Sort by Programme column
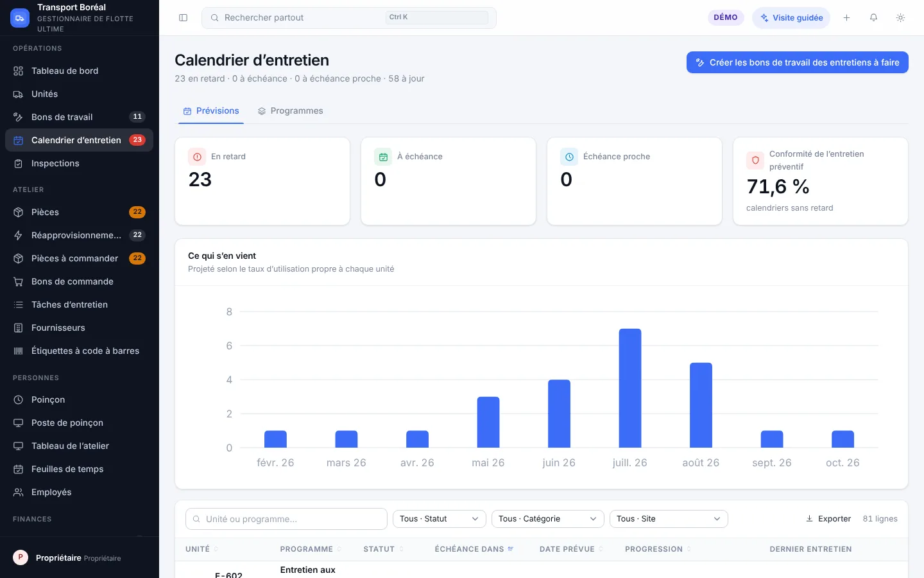This screenshot has width=924, height=578. click(x=311, y=549)
